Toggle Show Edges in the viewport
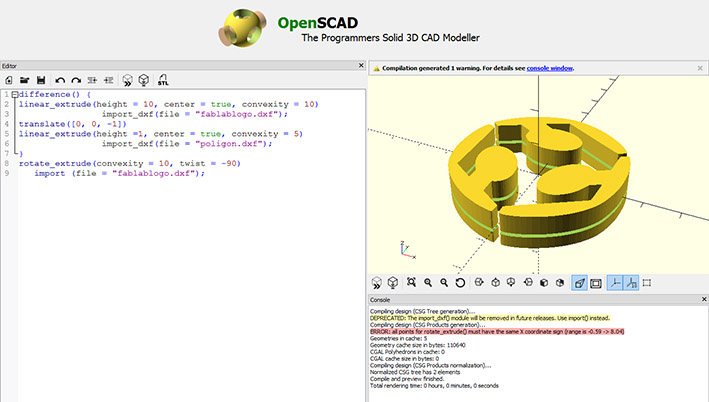Viewport: 709px width, 402px height. [x=647, y=283]
